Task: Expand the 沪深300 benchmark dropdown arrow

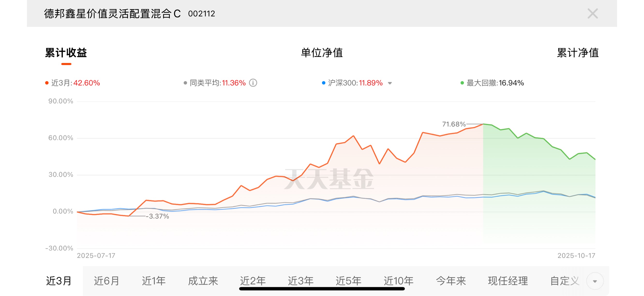Action: [390, 83]
